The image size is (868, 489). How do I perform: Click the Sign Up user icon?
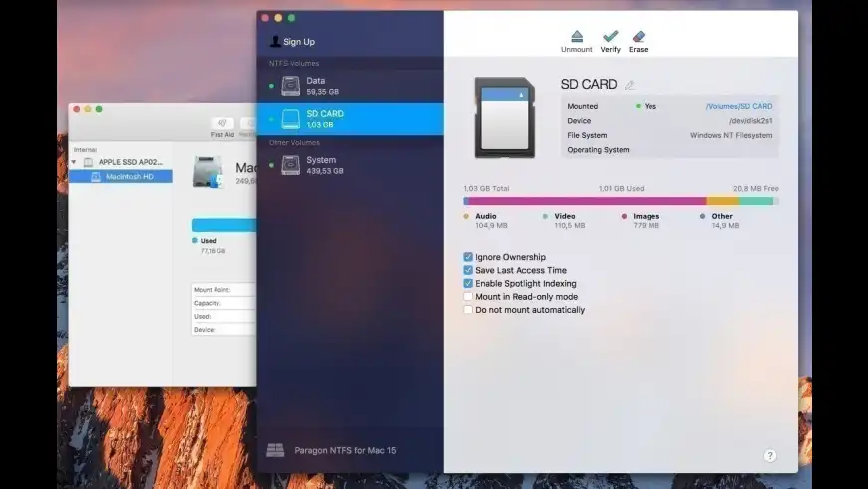275,41
